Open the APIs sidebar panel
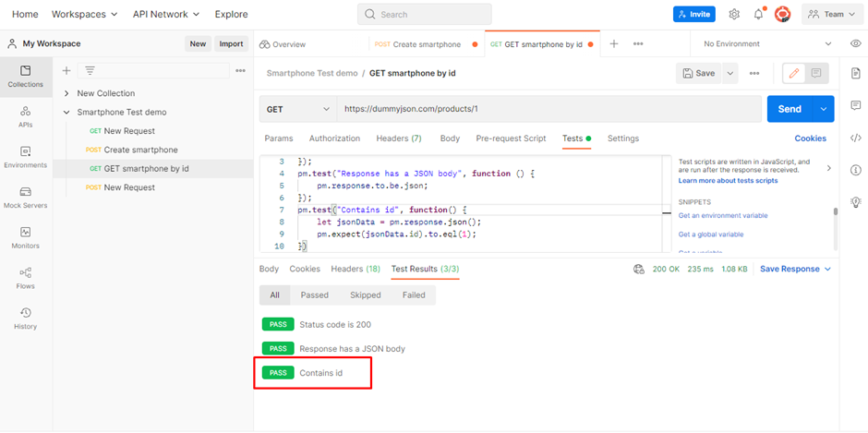 pos(26,117)
